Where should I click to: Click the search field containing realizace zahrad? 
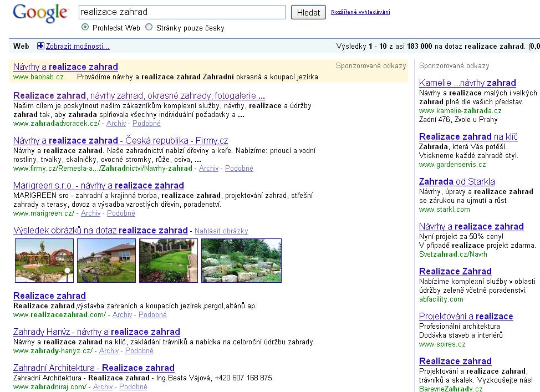[182, 12]
